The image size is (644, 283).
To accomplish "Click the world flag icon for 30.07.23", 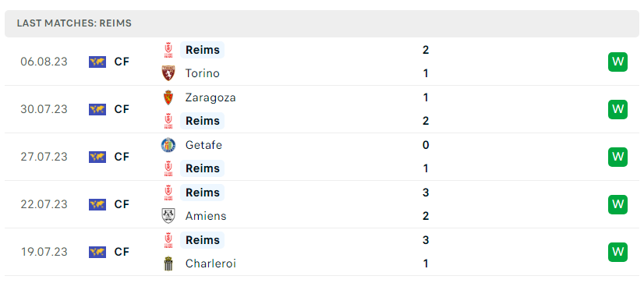I will [x=97, y=109].
